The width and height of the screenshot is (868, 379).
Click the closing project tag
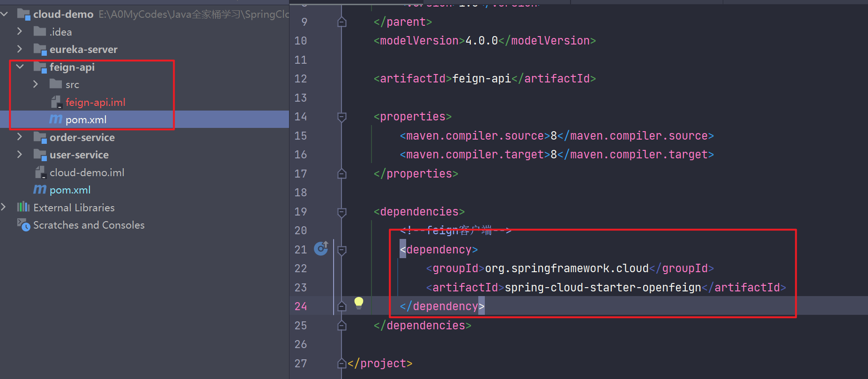pyautogui.click(x=380, y=364)
